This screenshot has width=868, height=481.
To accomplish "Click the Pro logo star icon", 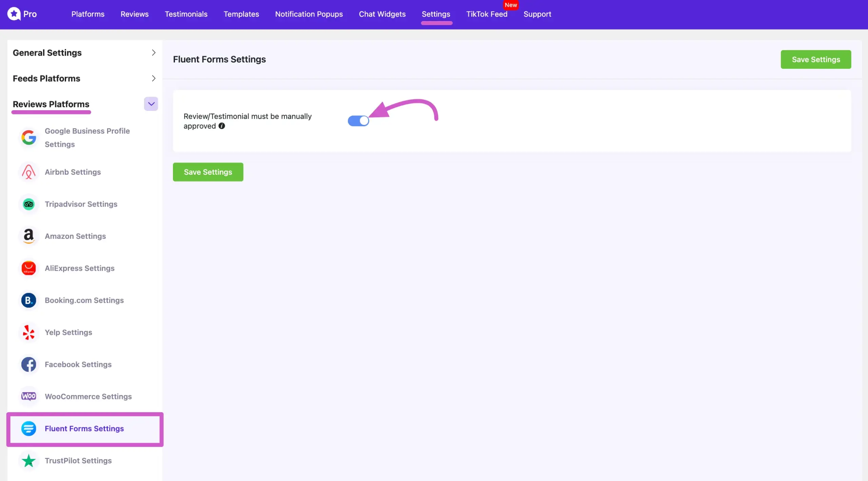I will 14,14.
